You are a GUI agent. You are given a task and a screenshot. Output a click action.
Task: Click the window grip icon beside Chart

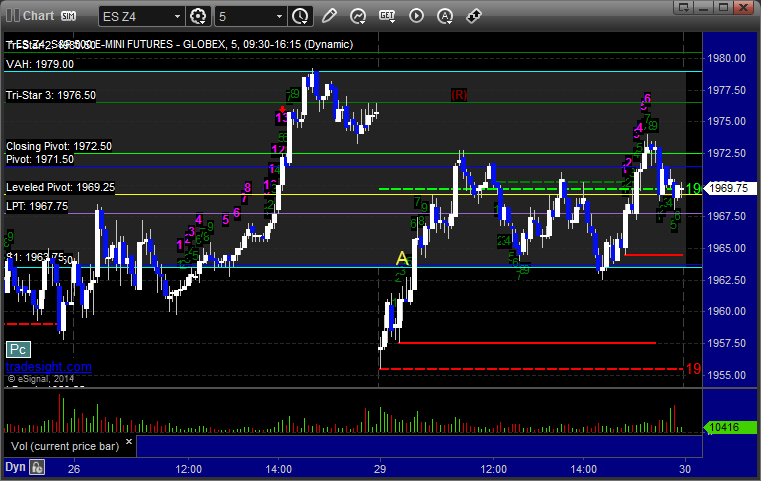click(x=13, y=16)
